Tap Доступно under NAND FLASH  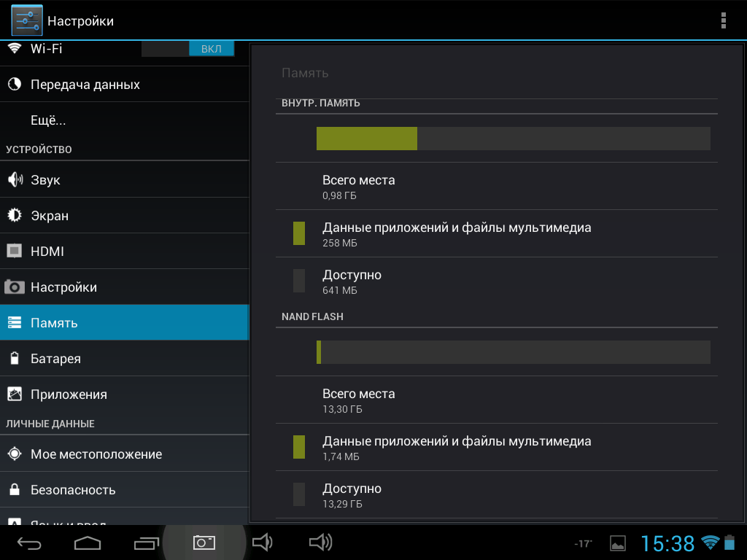coord(352,494)
